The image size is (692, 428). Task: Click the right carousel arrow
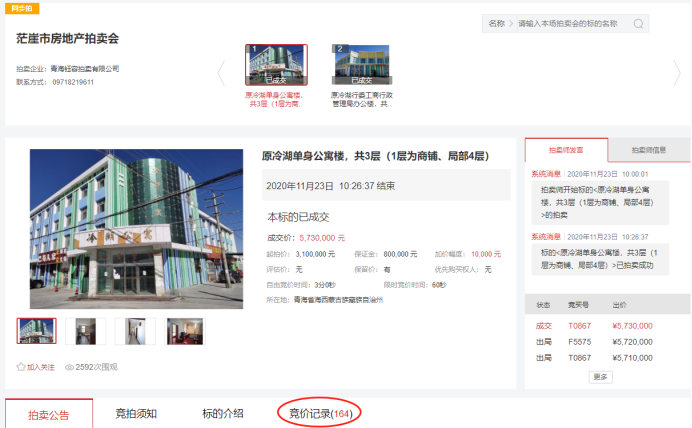pyautogui.click(x=676, y=73)
